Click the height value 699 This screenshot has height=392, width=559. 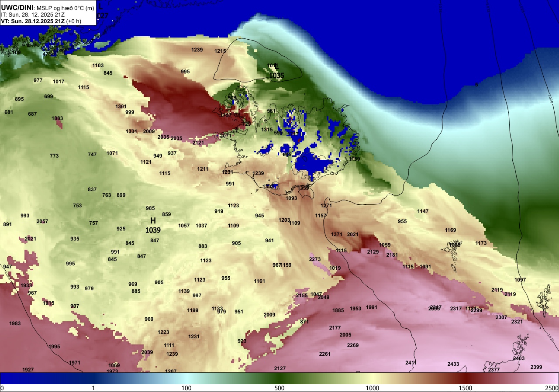click(48, 96)
